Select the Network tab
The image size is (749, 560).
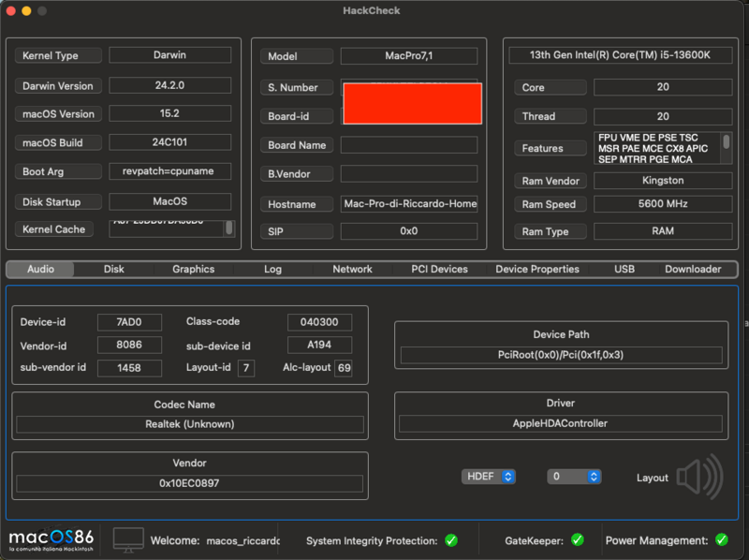coord(352,269)
